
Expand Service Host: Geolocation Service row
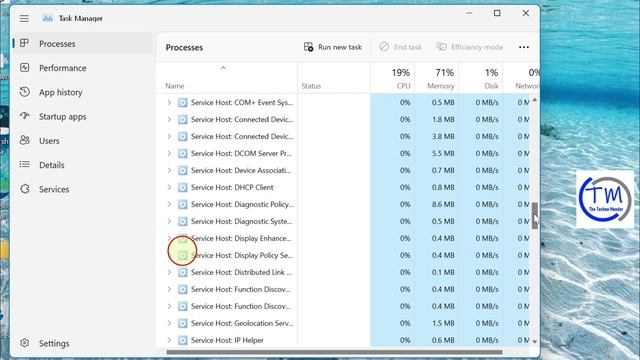coord(169,323)
